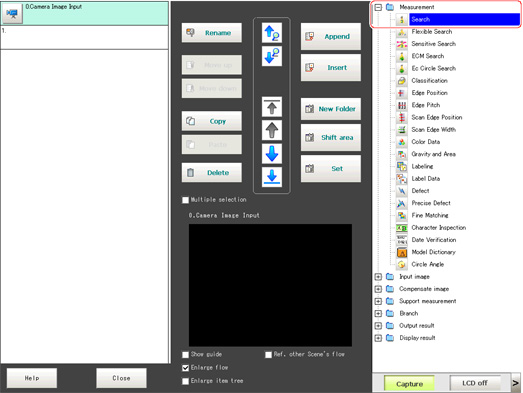
Task: Select the Flexible Search tree label
Action: (x=432, y=32)
